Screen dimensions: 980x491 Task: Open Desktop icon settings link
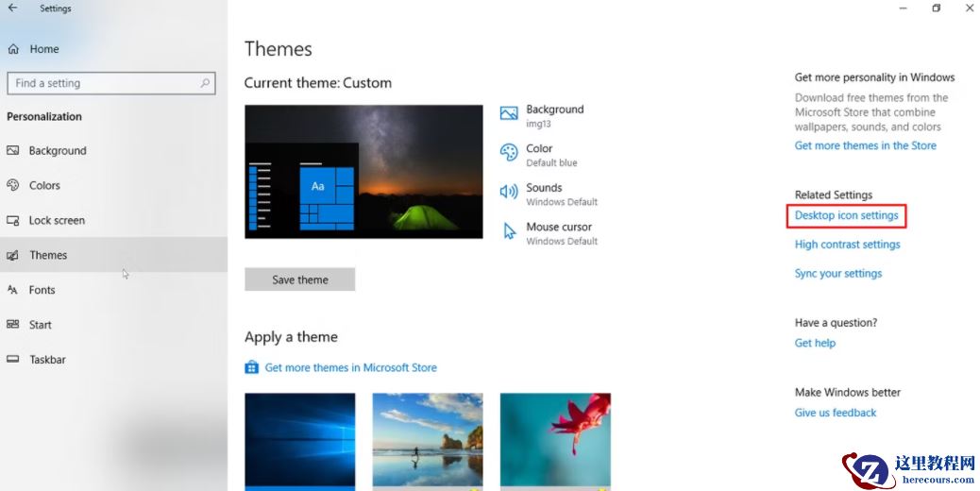point(846,215)
